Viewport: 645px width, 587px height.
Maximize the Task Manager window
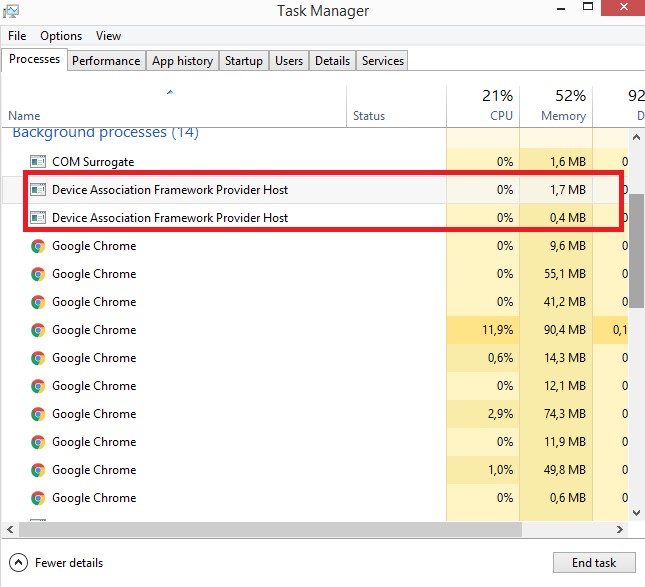click(x=588, y=7)
